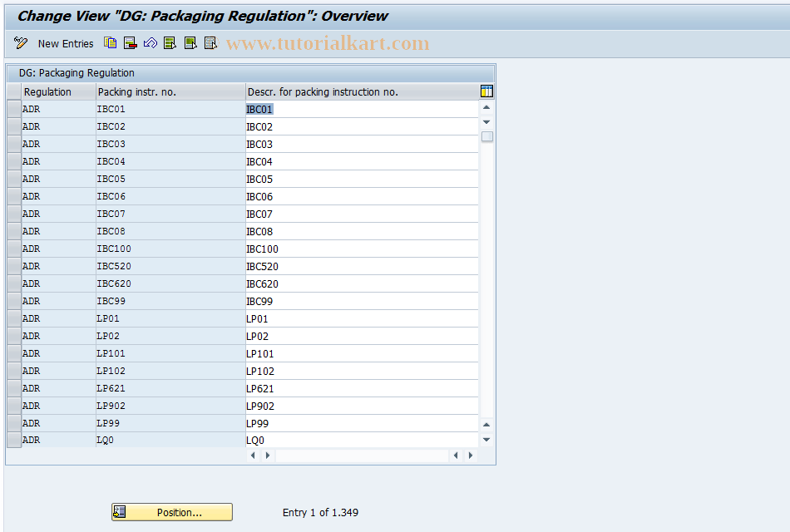Click the Delete entry toolbar icon

[129, 42]
